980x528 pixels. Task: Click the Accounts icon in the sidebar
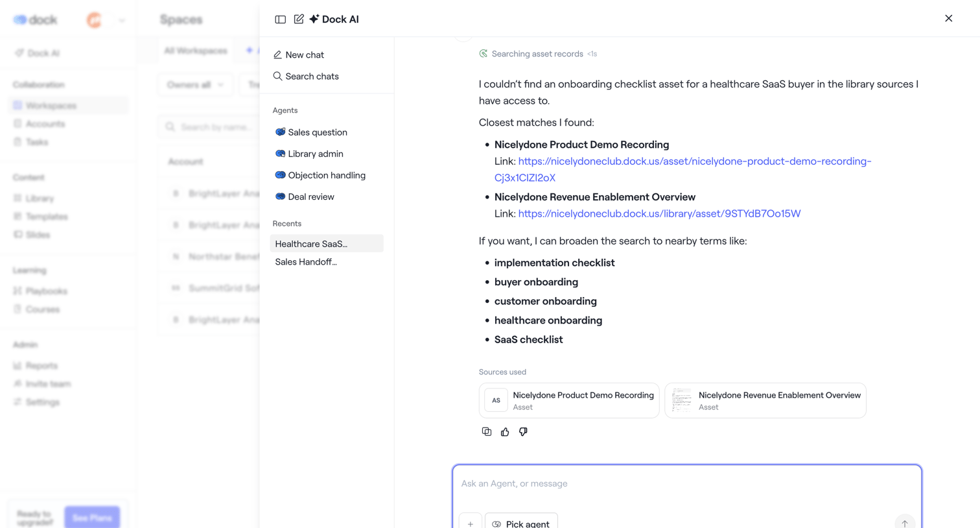(17, 124)
